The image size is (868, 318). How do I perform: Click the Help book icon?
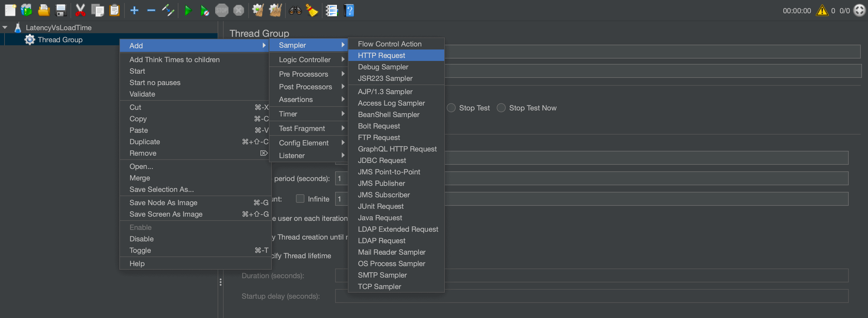(349, 11)
